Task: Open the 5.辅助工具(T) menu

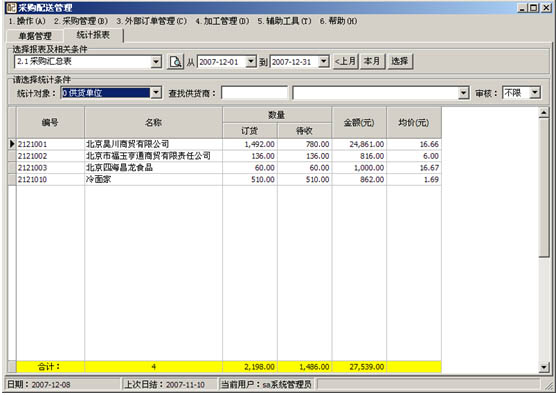Action: click(x=284, y=21)
